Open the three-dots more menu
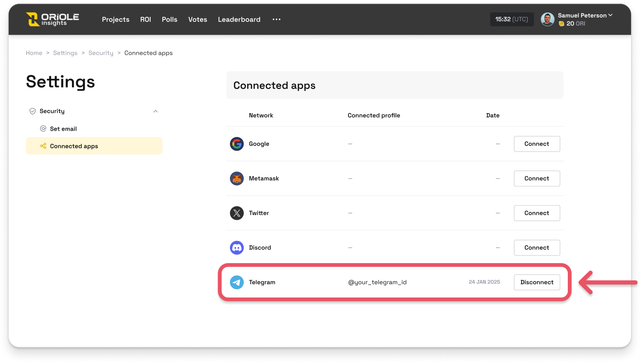Viewport: 644px width, 363px height. [x=276, y=19]
